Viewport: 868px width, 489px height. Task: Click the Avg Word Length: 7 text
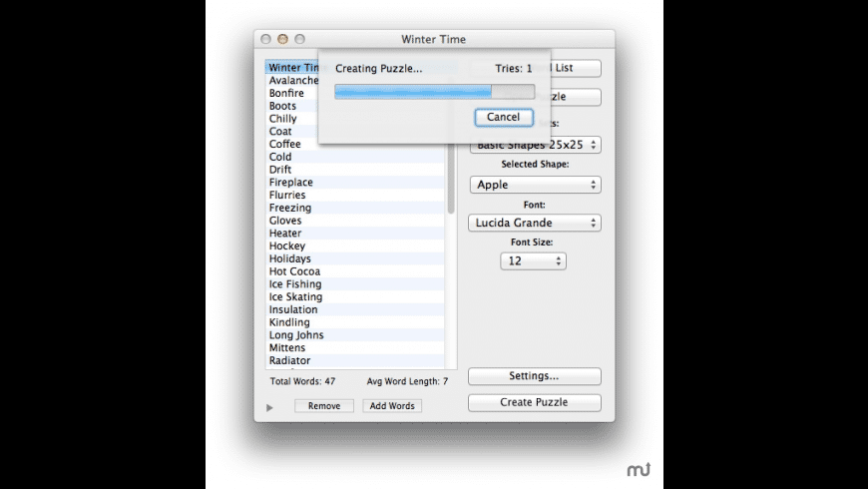[407, 381]
